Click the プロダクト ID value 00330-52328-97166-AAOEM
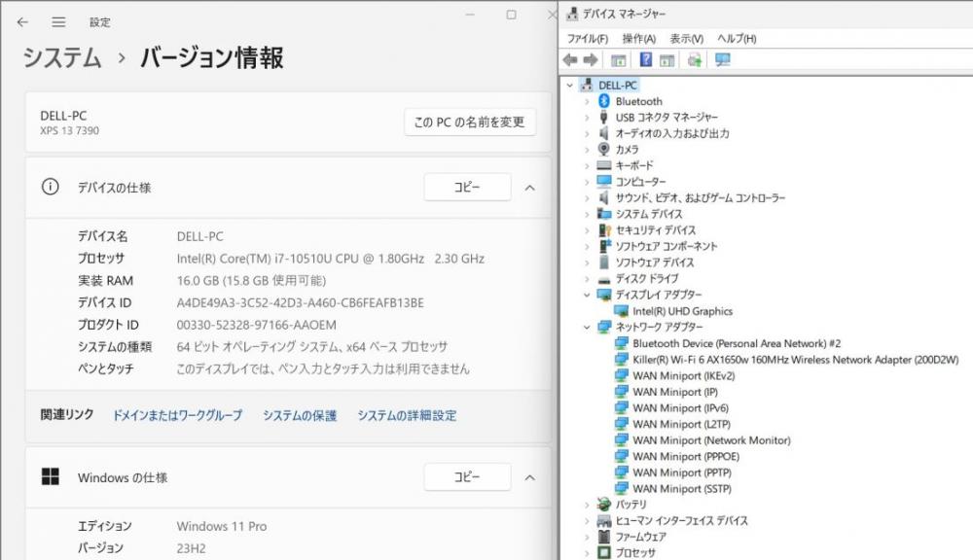 click(256, 325)
